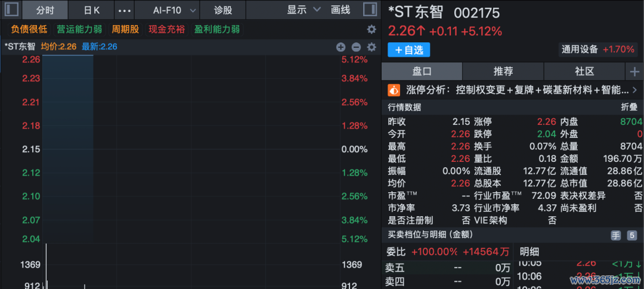Click the 10:06 trade detail row

578,276
